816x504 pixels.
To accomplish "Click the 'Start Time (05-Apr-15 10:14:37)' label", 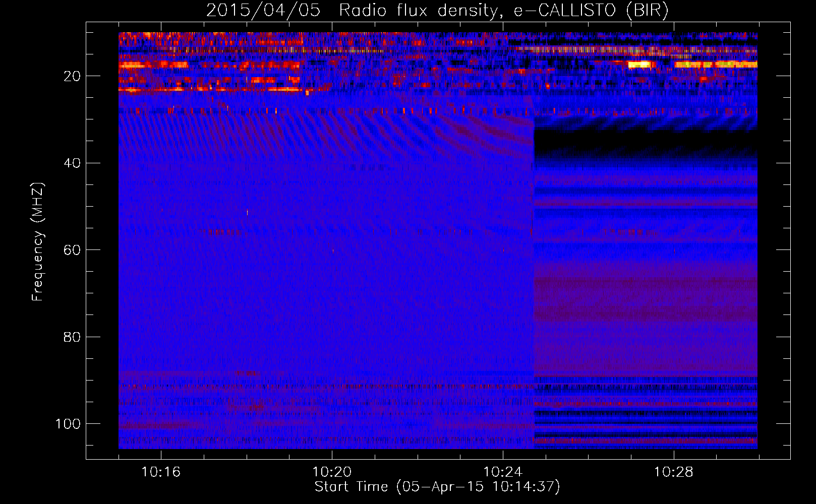I will pyautogui.click(x=437, y=487).
